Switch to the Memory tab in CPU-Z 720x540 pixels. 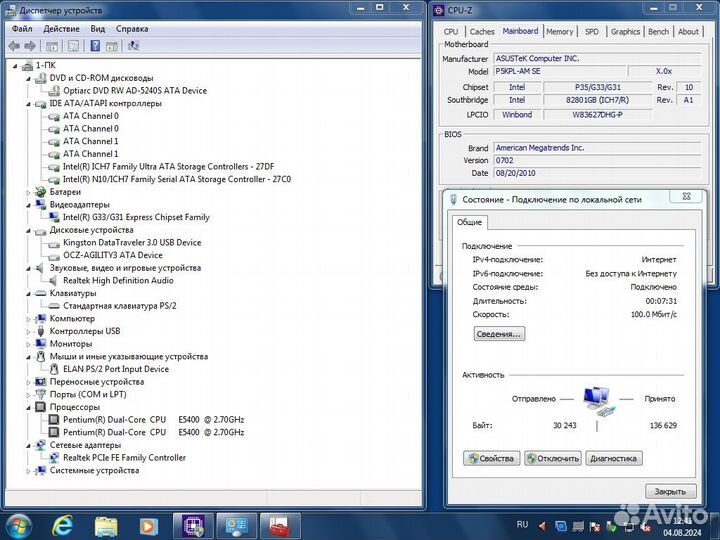tap(559, 32)
